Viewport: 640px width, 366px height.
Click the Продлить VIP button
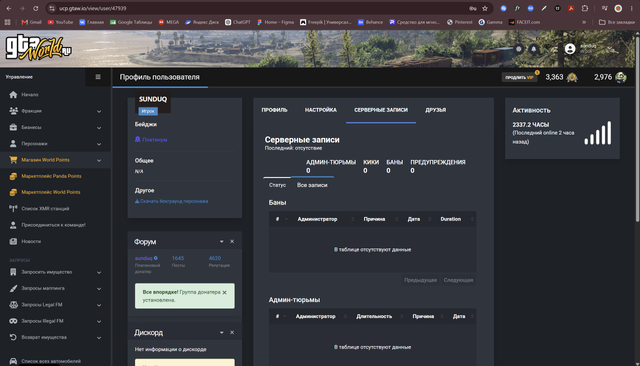(519, 78)
